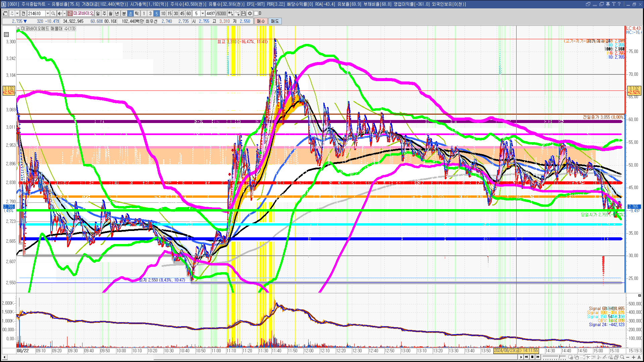Image resolution: width=644 pixels, height=362 pixels.
Task: Select the 일 (daily) chart period toggle
Action: [98, 13]
